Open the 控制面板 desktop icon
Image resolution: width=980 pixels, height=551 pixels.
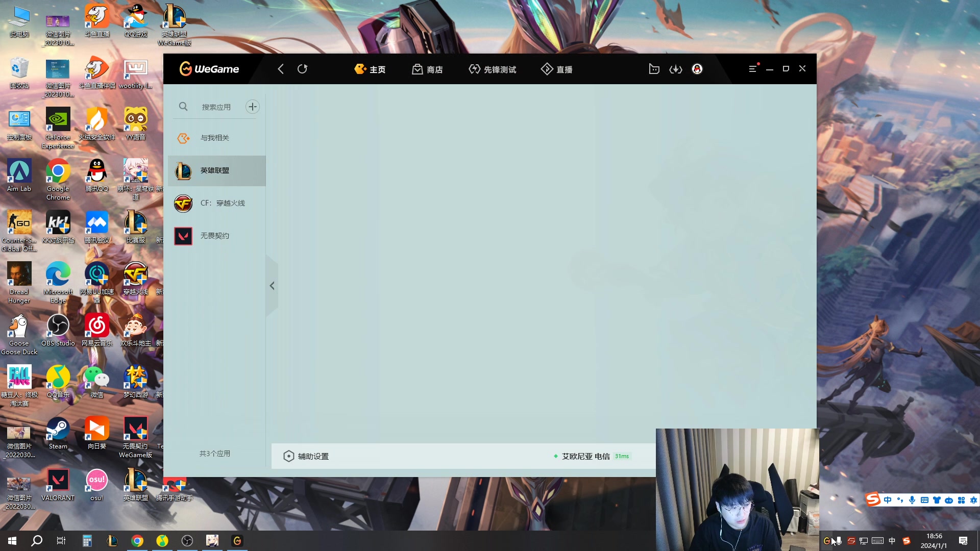(x=19, y=124)
